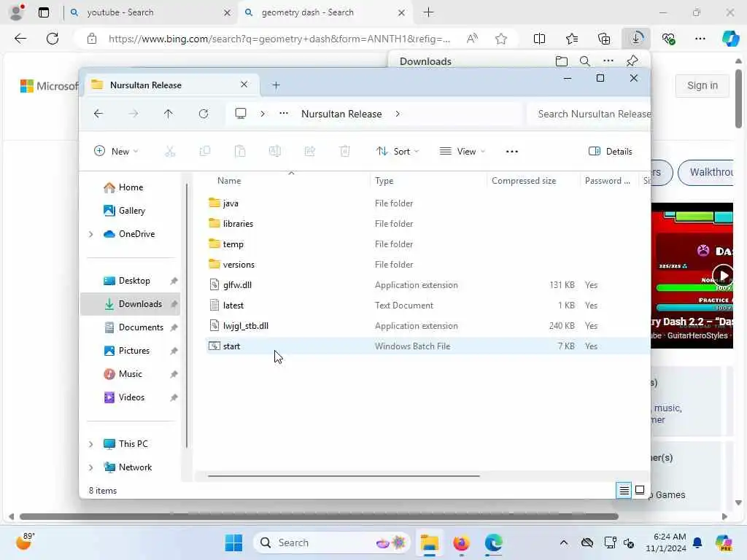Play the Geometry Dash video thumbnail
The image size is (747, 560).
(723, 275)
